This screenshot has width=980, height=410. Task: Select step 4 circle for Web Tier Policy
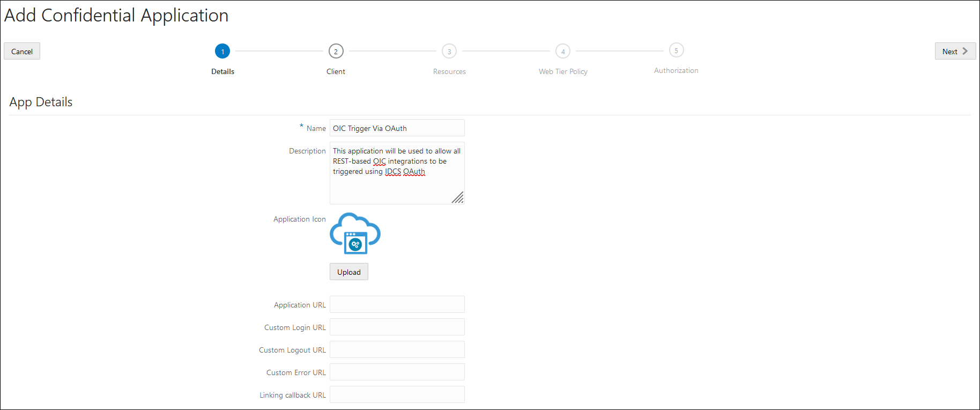[x=563, y=52]
